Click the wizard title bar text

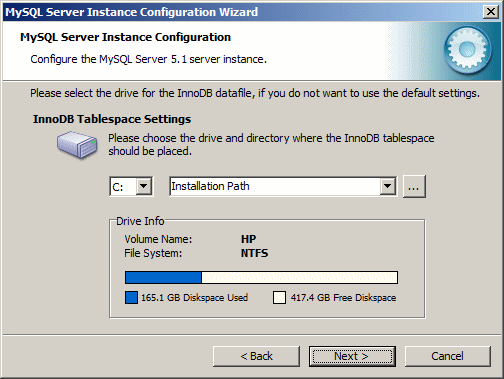132,12
